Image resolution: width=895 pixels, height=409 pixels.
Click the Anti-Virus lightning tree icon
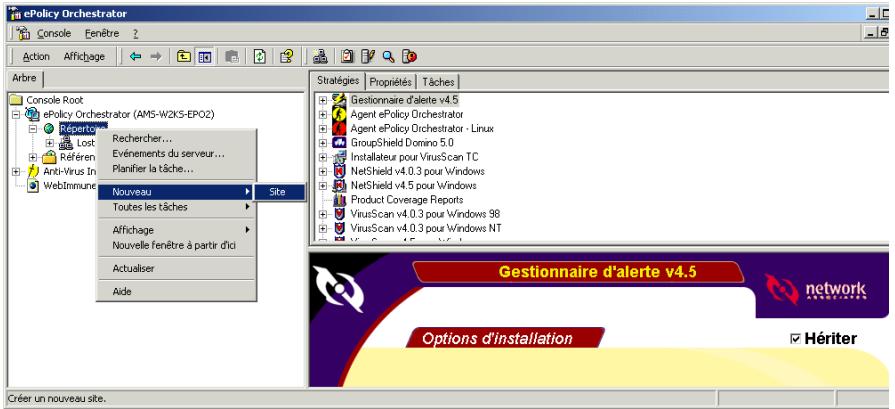click(33, 171)
